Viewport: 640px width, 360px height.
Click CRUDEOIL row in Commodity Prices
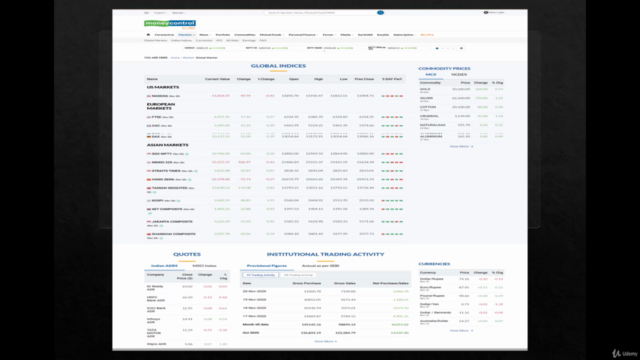(461, 117)
